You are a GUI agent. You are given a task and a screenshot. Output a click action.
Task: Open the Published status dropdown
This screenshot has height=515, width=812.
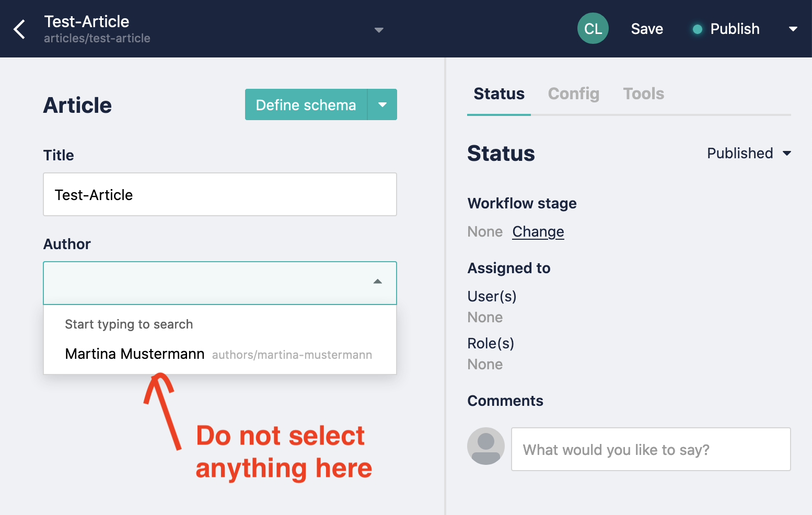[750, 153]
